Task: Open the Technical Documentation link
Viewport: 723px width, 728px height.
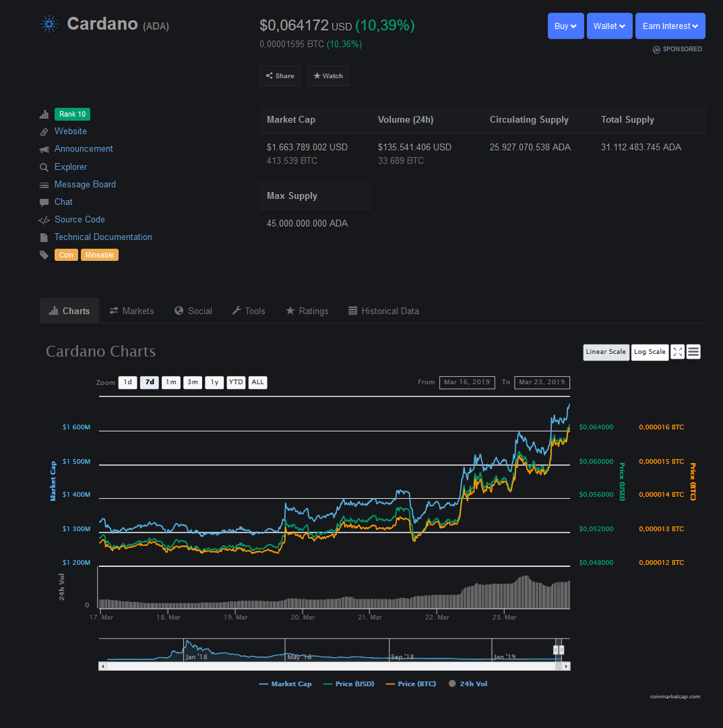Action: point(103,237)
